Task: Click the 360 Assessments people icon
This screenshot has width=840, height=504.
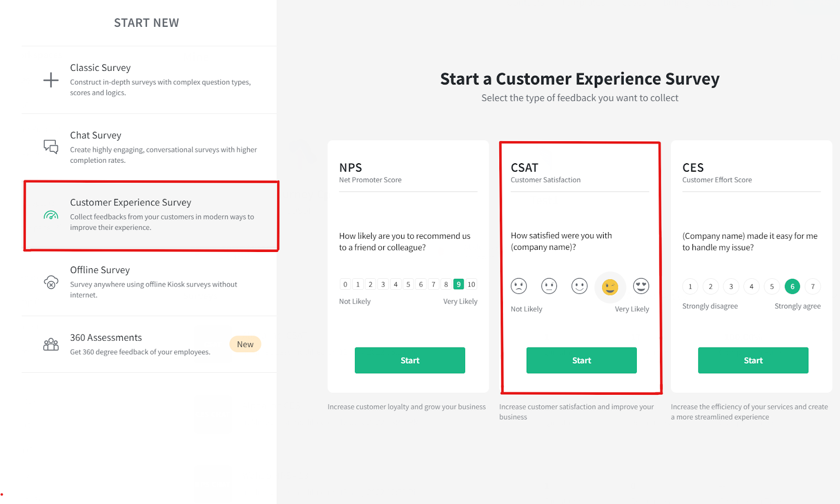Action: click(x=51, y=344)
